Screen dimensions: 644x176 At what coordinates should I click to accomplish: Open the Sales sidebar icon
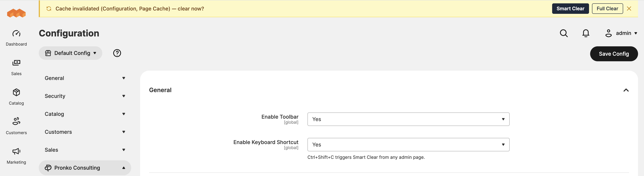tap(16, 63)
